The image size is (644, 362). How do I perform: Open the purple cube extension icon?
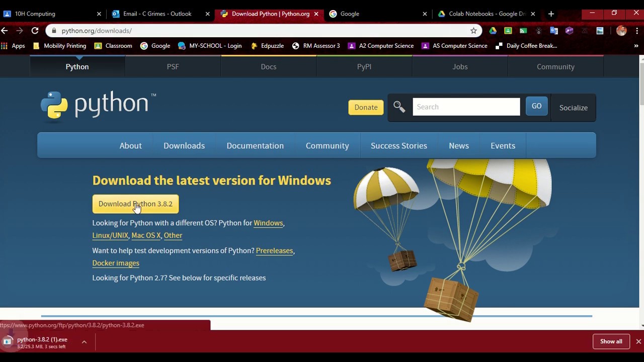click(x=569, y=31)
